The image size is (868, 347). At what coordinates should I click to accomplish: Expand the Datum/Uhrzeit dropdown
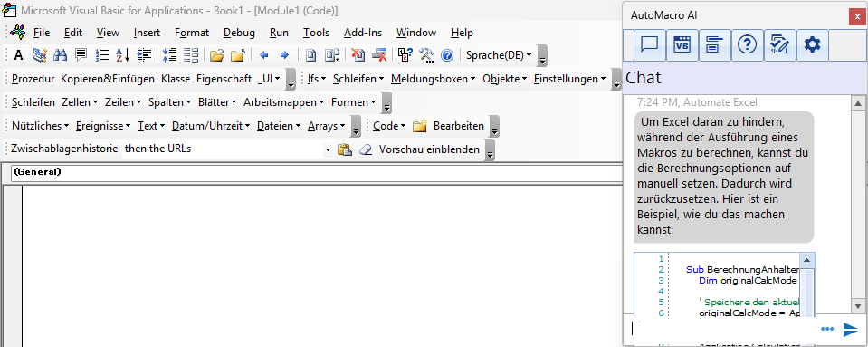tap(211, 126)
